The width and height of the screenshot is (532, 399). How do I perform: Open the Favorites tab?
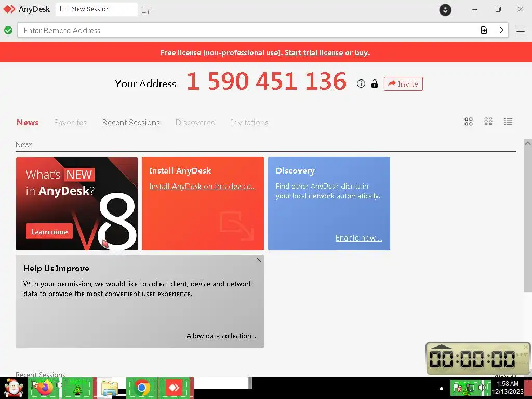(x=70, y=122)
